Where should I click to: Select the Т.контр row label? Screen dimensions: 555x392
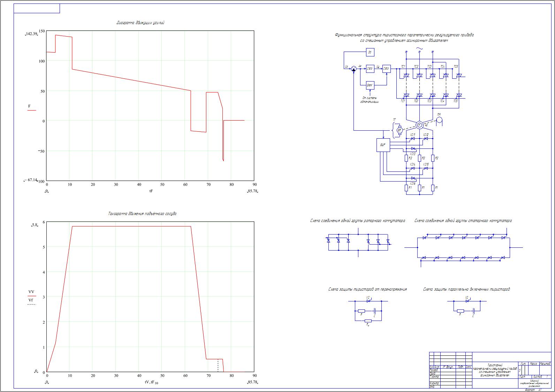pos(434,377)
